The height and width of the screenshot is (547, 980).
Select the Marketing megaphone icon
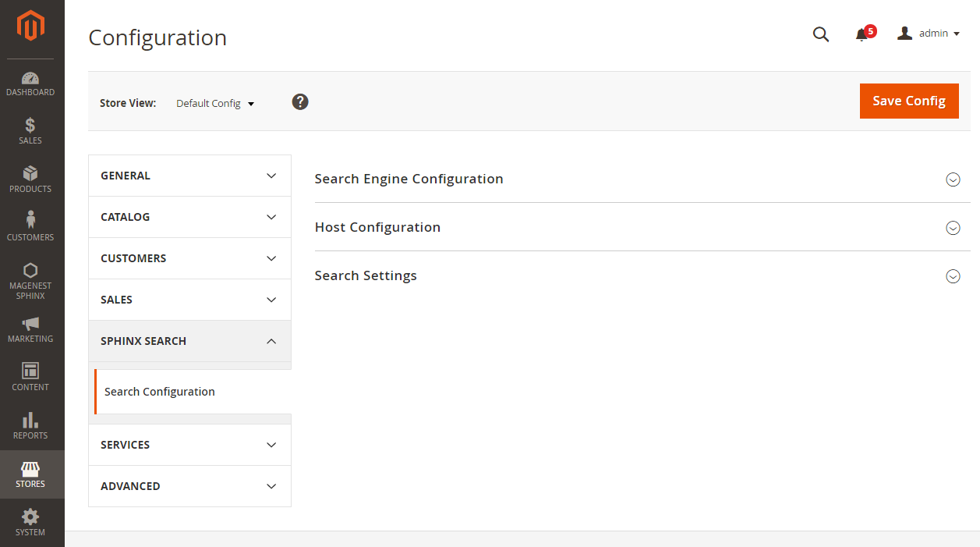[31, 329]
